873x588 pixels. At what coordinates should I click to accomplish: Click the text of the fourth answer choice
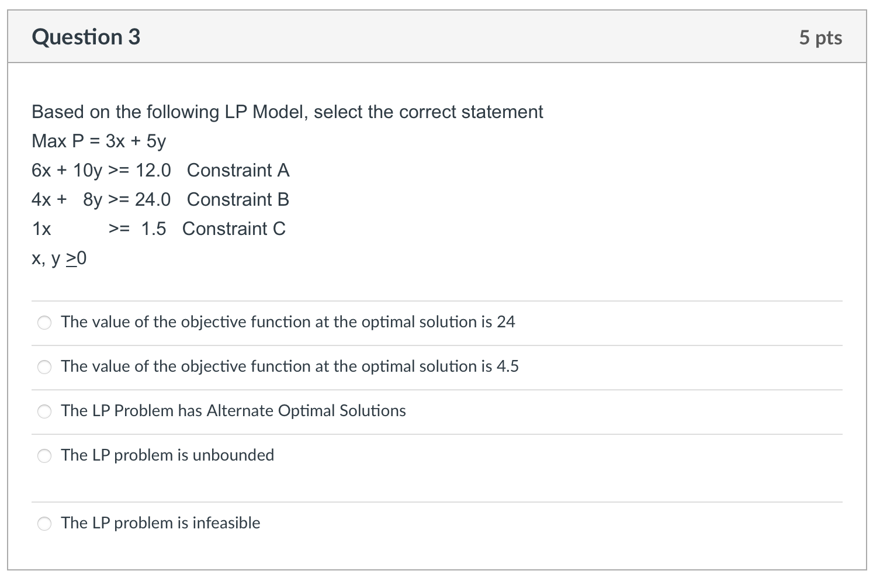tap(168, 455)
